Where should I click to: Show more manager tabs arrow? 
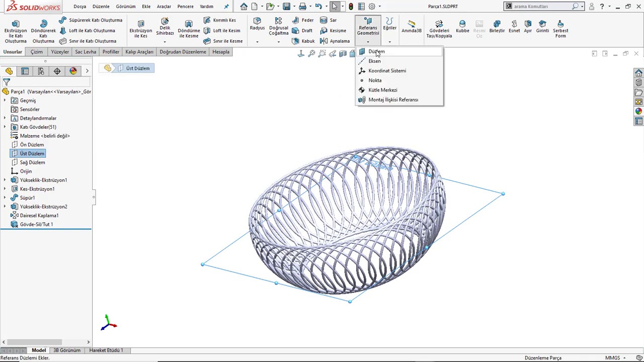(87, 71)
